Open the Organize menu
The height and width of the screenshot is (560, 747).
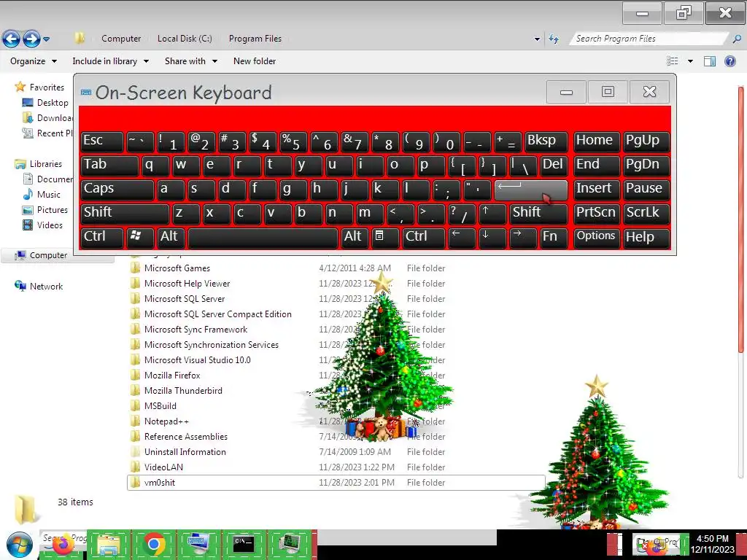click(34, 61)
